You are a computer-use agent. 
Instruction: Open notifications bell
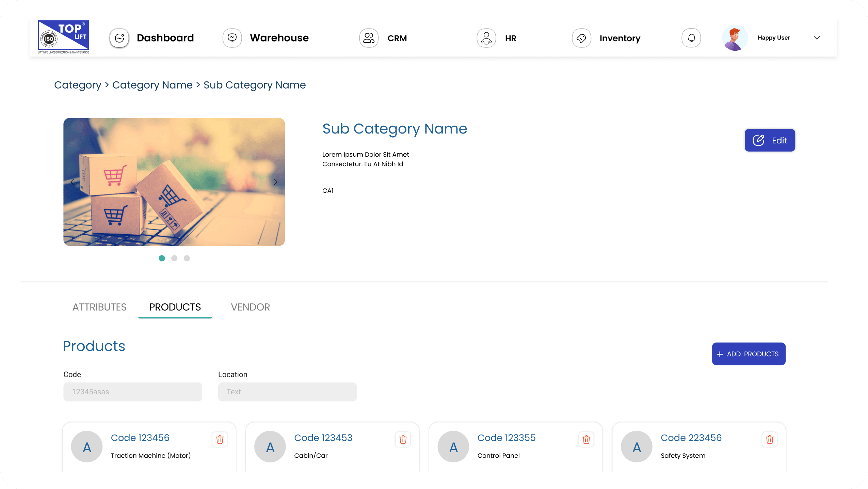[691, 38]
